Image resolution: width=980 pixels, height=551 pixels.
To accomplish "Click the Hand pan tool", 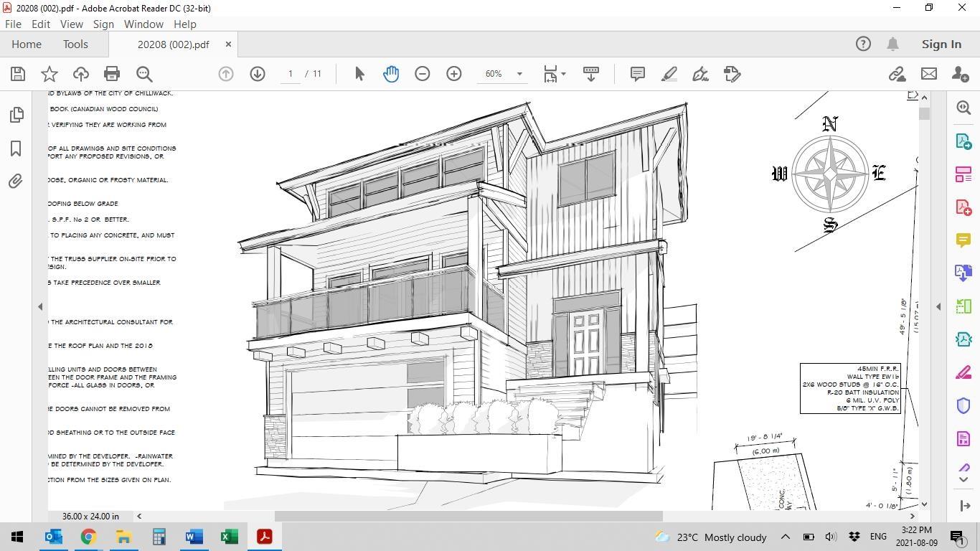I will pyautogui.click(x=391, y=74).
